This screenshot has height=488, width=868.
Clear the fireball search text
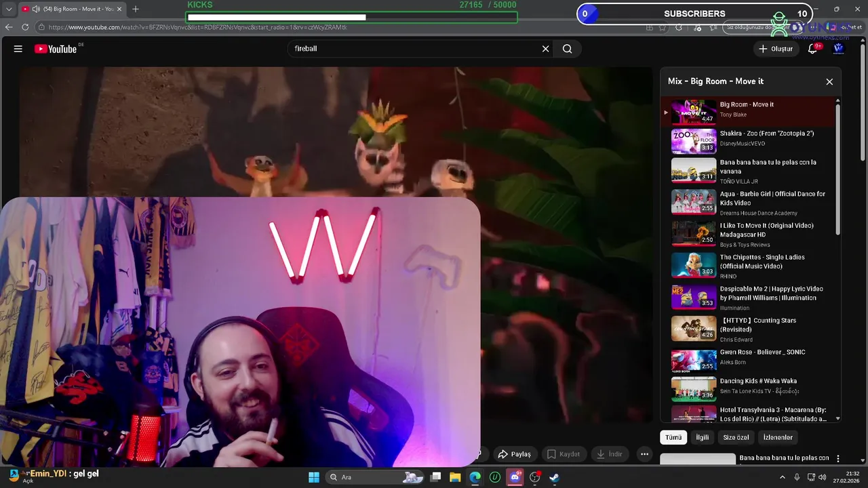click(545, 49)
